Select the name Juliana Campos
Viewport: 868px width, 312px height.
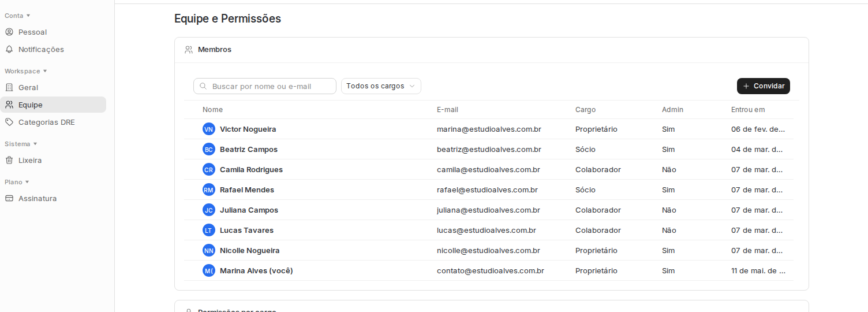click(x=249, y=210)
